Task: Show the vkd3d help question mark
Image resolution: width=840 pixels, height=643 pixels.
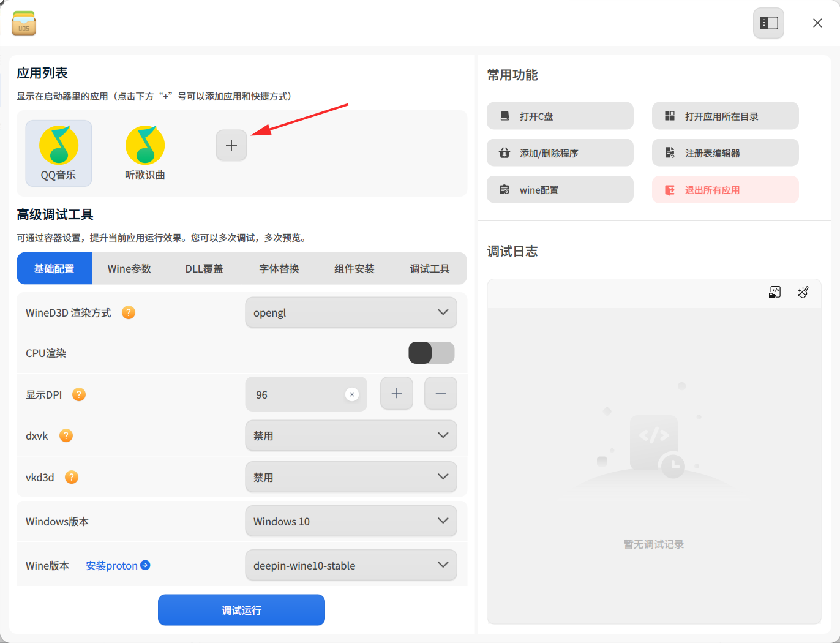Action: [72, 477]
